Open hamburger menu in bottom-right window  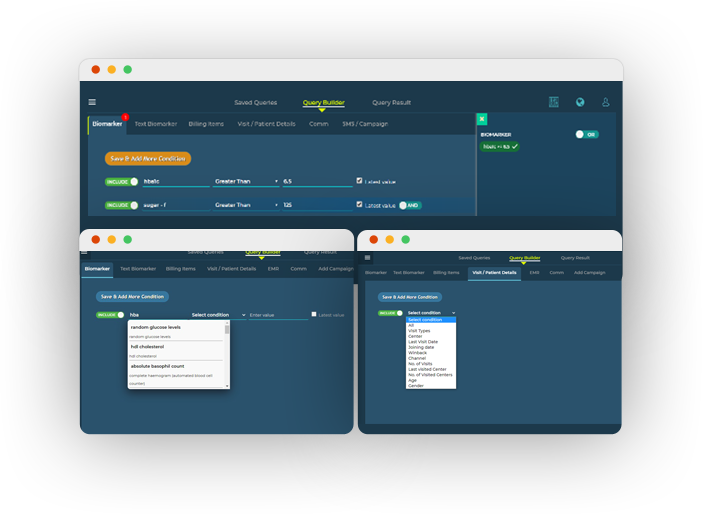coord(367,257)
